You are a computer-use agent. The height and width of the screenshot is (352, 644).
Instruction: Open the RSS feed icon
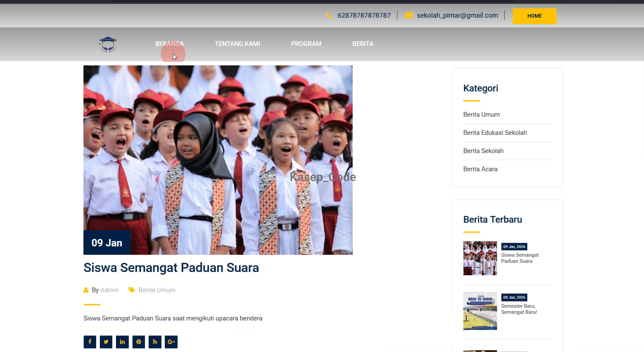[x=155, y=342]
